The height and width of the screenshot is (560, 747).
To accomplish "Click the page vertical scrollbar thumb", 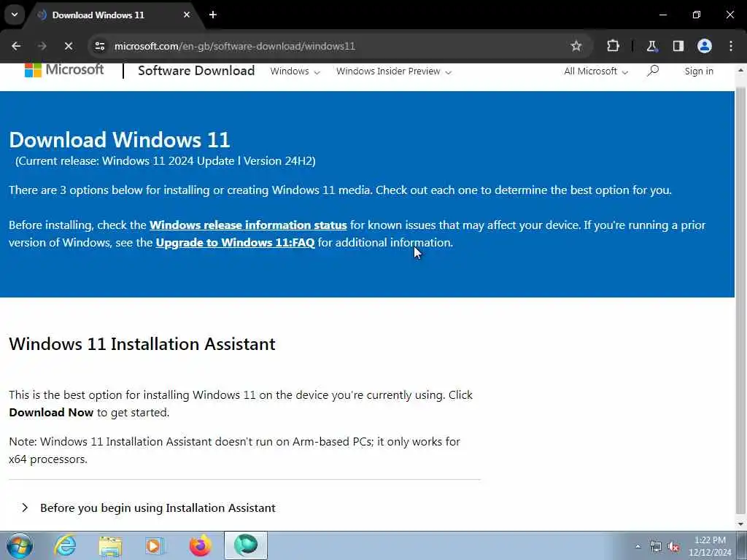I will [x=741, y=300].
